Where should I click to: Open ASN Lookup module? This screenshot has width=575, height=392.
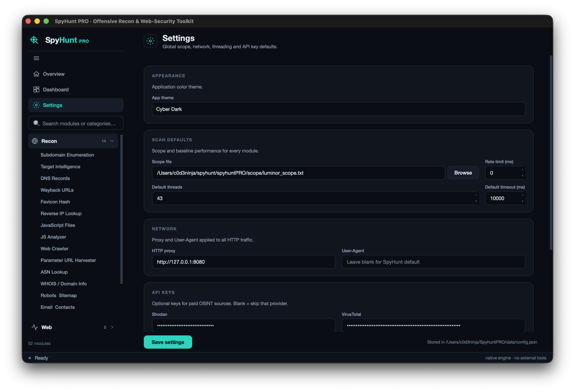pyautogui.click(x=54, y=272)
